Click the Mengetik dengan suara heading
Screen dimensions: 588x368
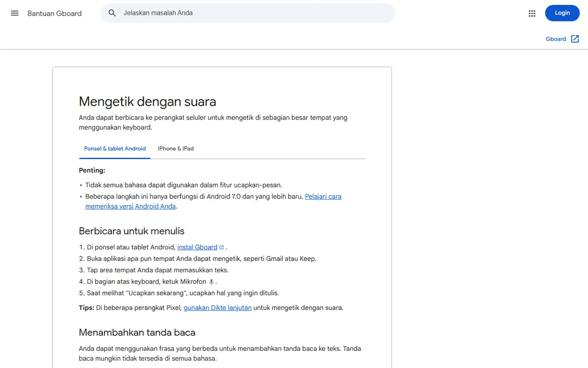click(147, 102)
